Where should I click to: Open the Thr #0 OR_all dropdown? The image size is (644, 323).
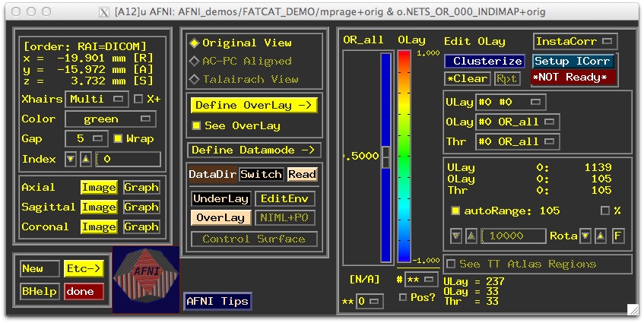coord(517,141)
